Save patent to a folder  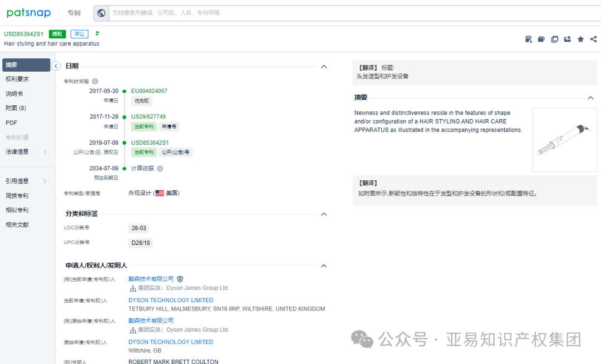(541, 39)
